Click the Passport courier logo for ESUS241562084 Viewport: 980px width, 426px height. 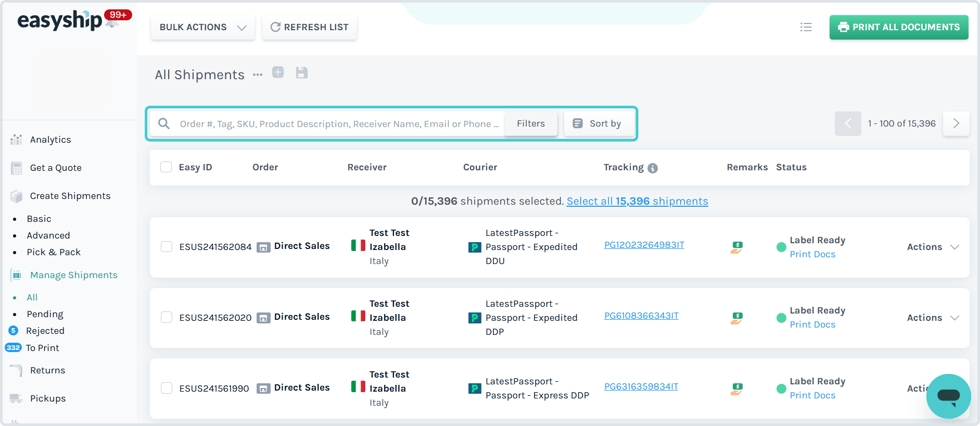point(475,247)
